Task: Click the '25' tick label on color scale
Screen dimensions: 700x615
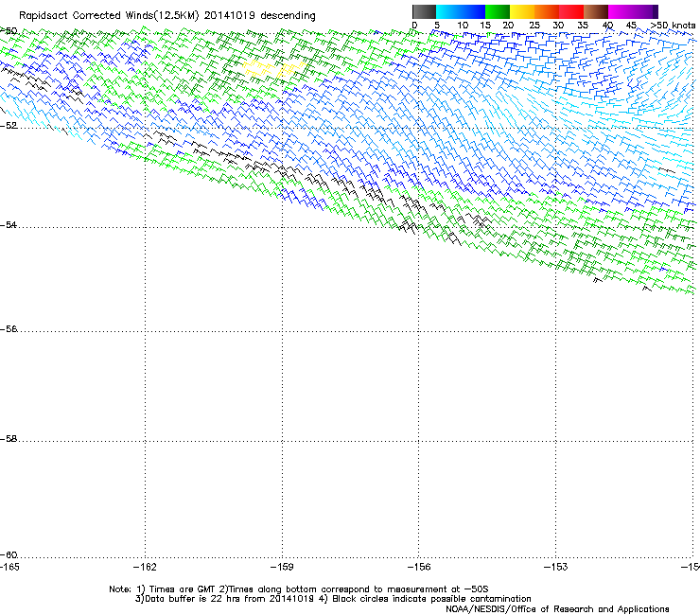Action: coord(534,26)
